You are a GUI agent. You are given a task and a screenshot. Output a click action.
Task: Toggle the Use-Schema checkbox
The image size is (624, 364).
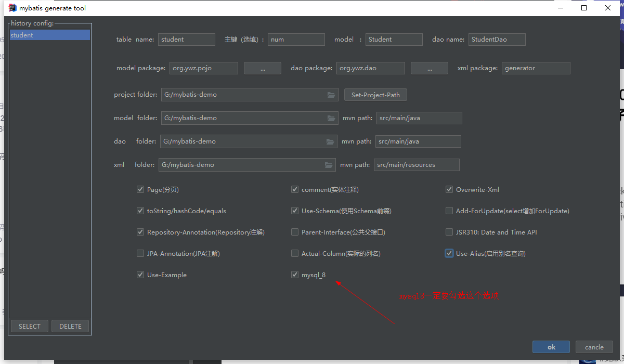295,211
